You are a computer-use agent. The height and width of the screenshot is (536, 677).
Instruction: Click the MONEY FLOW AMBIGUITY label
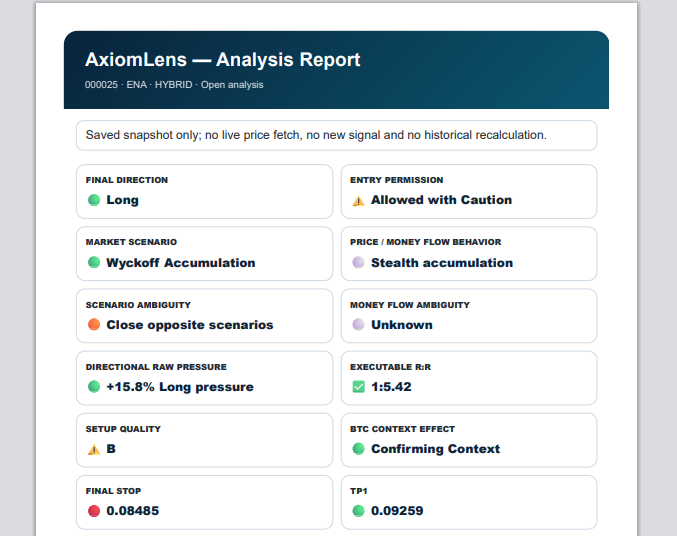coord(410,305)
